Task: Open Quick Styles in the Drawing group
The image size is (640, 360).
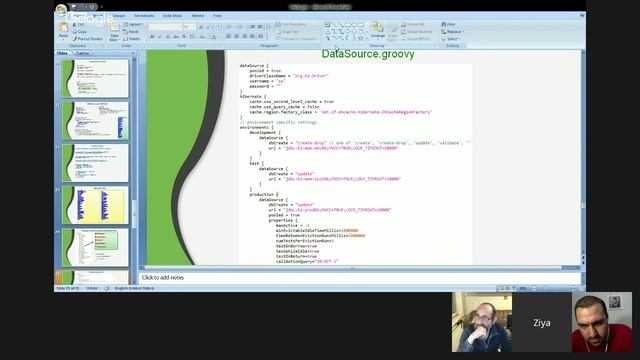Action: point(392,32)
